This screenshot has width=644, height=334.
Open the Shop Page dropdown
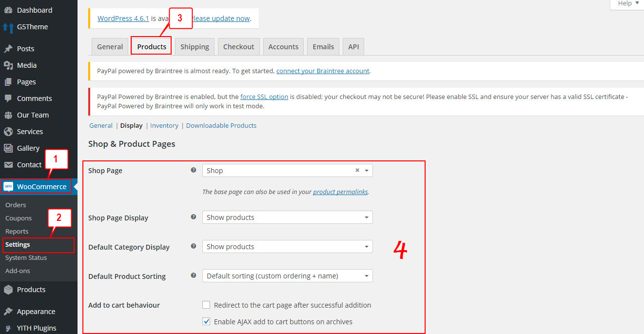tap(288, 171)
